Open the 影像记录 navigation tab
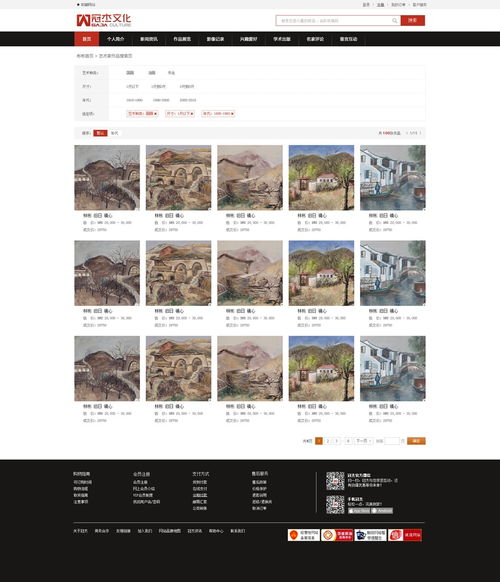The height and width of the screenshot is (582, 500). pos(215,39)
